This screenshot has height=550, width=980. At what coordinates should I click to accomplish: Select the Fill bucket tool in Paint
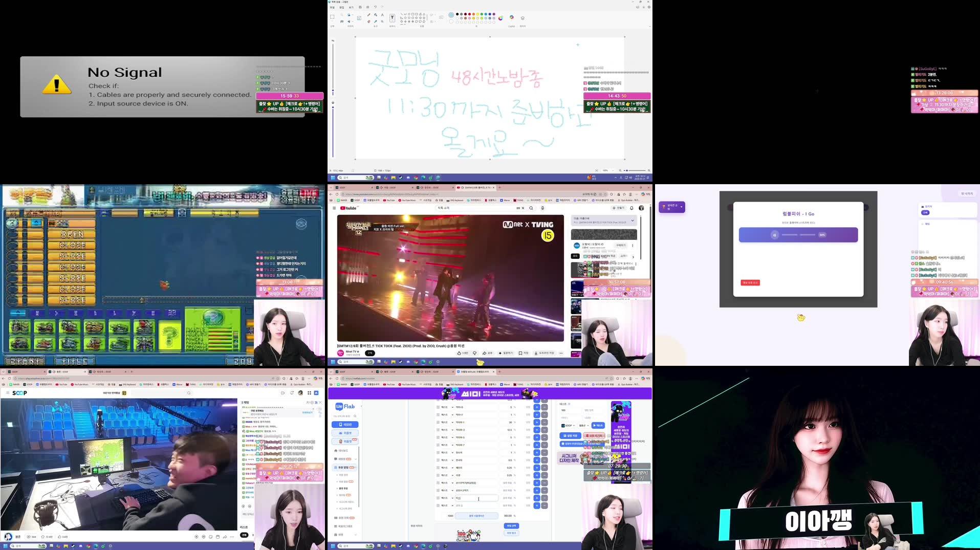[x=376, y=14]
